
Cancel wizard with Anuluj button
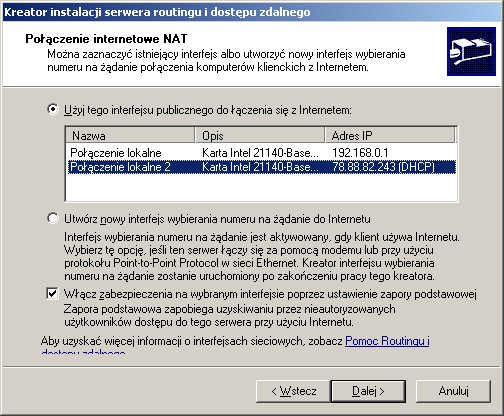tap(453, 391)
